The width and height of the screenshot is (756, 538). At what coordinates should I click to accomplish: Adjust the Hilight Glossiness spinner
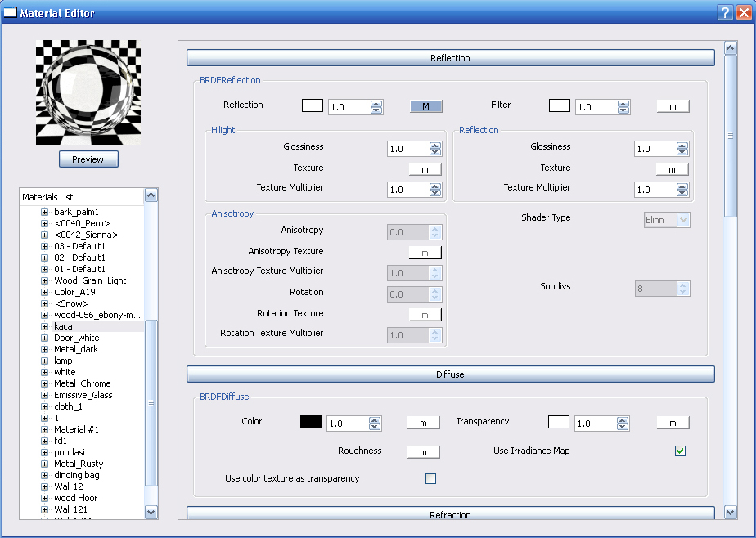coord(435,149)
